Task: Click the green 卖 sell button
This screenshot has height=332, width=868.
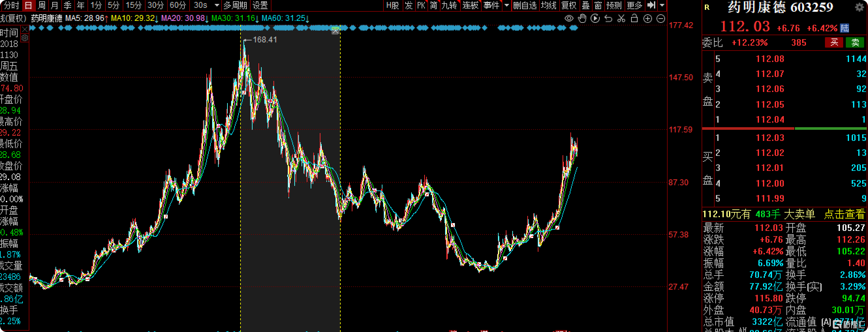Action: coord(855,42)
